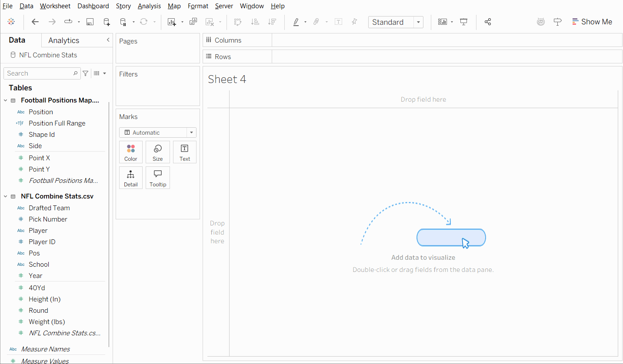The height and width of the screenshot is (364, 623).
Task: Click the filter icon beside Search
Action: pos(86,73)
